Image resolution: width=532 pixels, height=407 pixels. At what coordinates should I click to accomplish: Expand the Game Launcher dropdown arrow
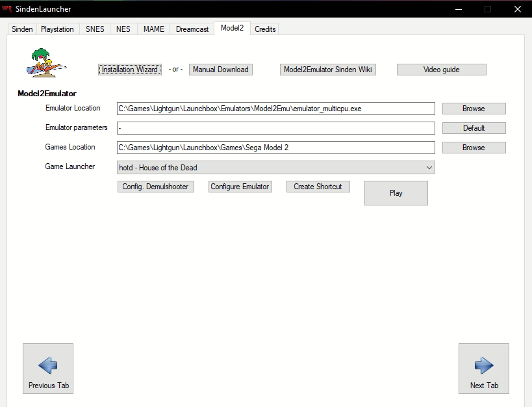(429, 168)
